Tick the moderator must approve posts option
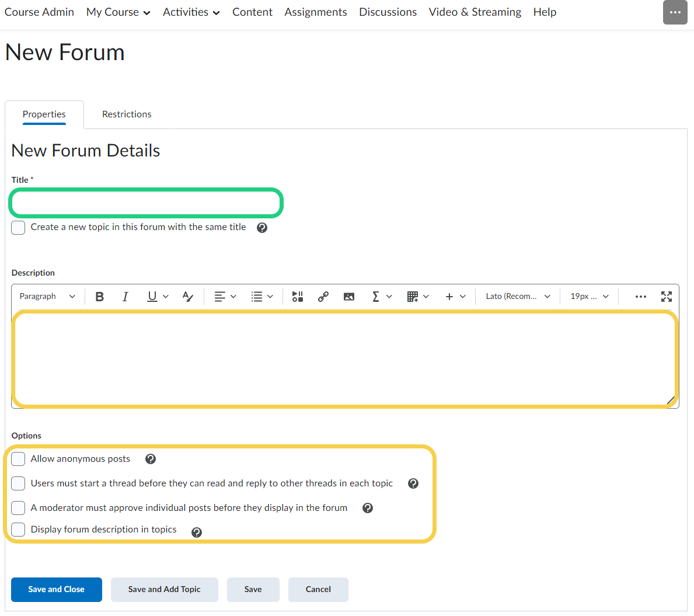 (18, 508)
